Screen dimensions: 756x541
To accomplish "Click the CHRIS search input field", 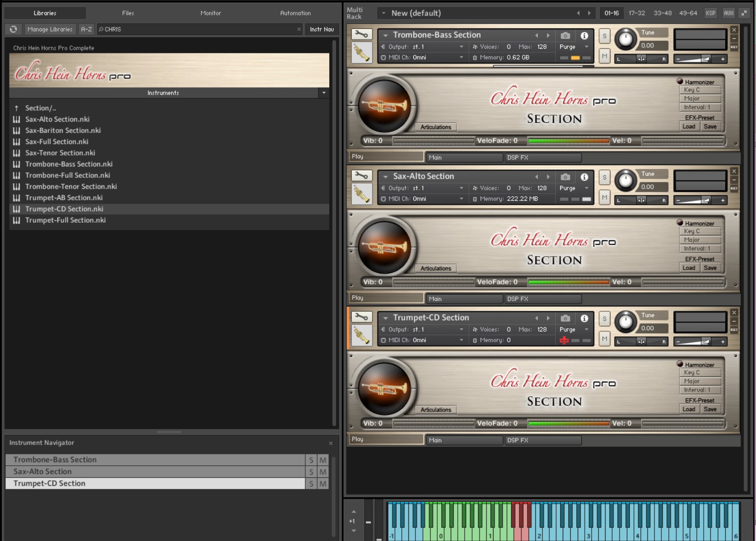I will tap(199, 29).
